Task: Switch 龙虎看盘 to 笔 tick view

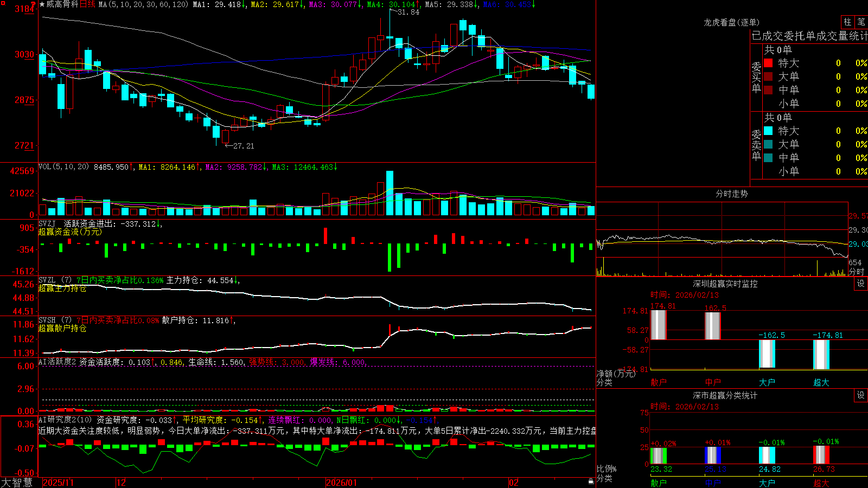Action: (861, 22)
